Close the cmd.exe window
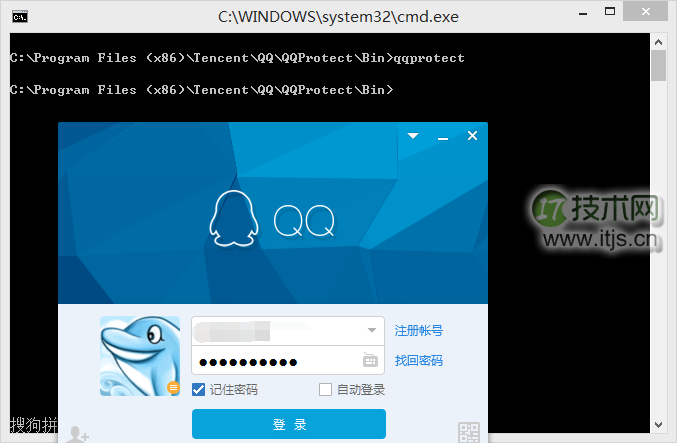 (x=645, y=12)
